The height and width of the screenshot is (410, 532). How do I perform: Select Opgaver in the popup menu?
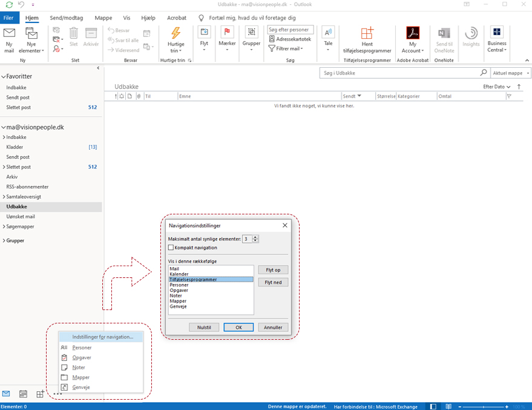(101, 357)
